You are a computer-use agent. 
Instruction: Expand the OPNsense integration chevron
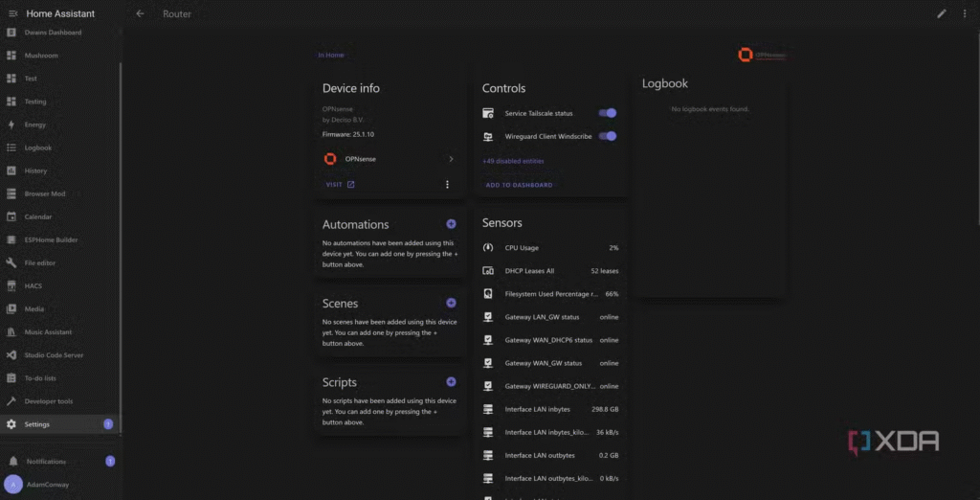click(451, 159)
